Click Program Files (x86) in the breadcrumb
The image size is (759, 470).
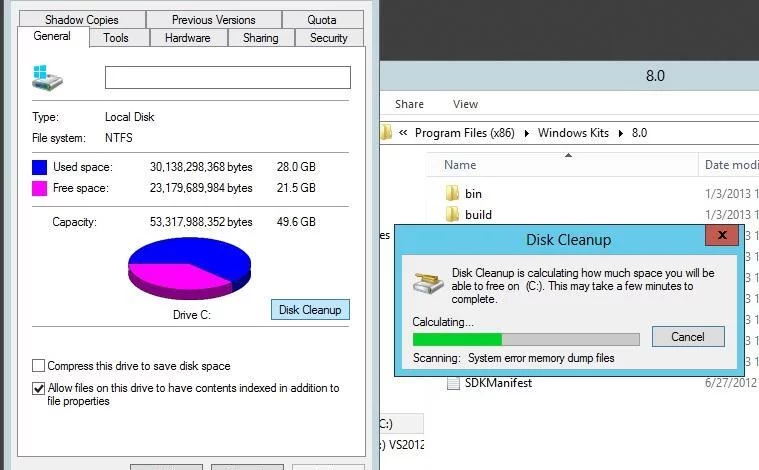click(465, 133)
